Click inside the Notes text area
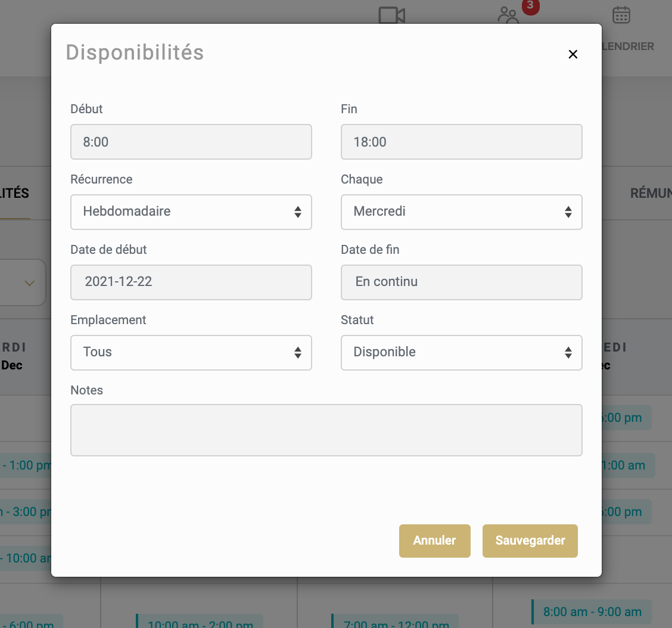672x628 pixels. 326,430
